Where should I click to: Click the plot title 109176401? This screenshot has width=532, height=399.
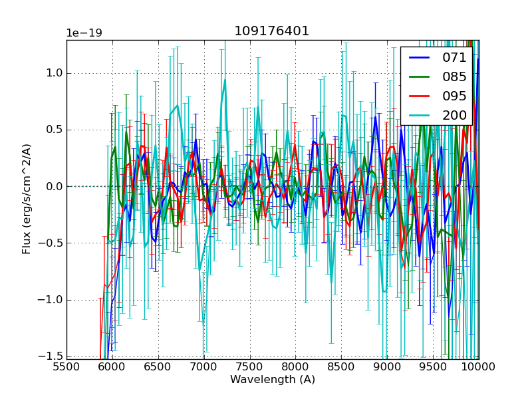tap(271, 31)
